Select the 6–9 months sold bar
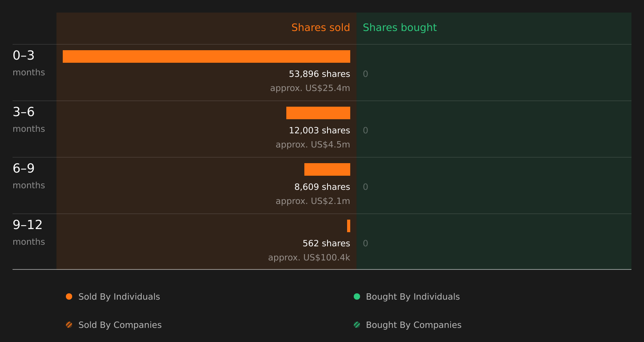 tap(327, 169)
